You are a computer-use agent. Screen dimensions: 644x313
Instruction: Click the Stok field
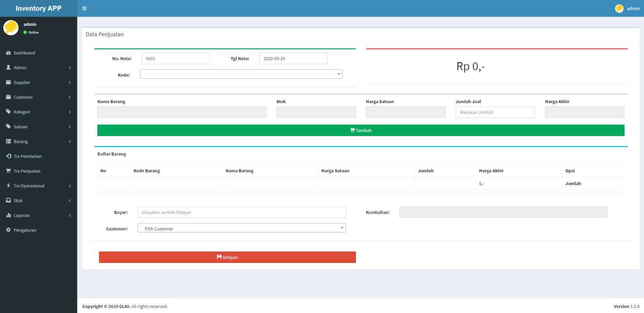pos(316,112)
